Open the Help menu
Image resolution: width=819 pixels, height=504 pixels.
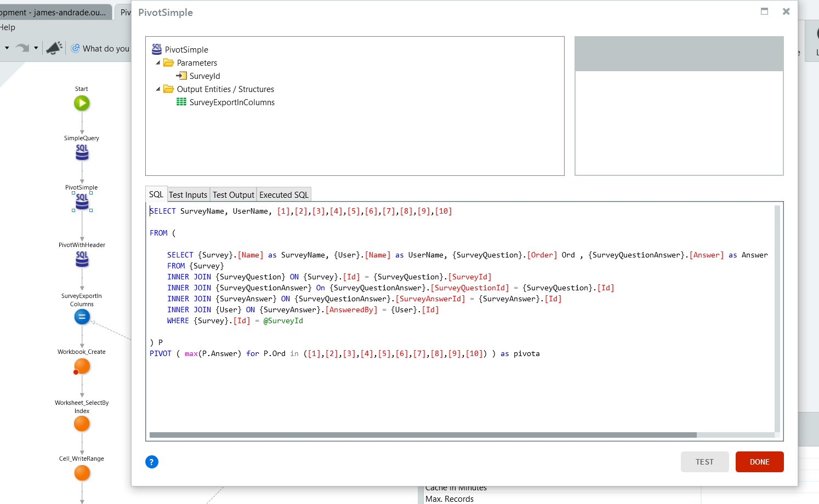point(8,27)
